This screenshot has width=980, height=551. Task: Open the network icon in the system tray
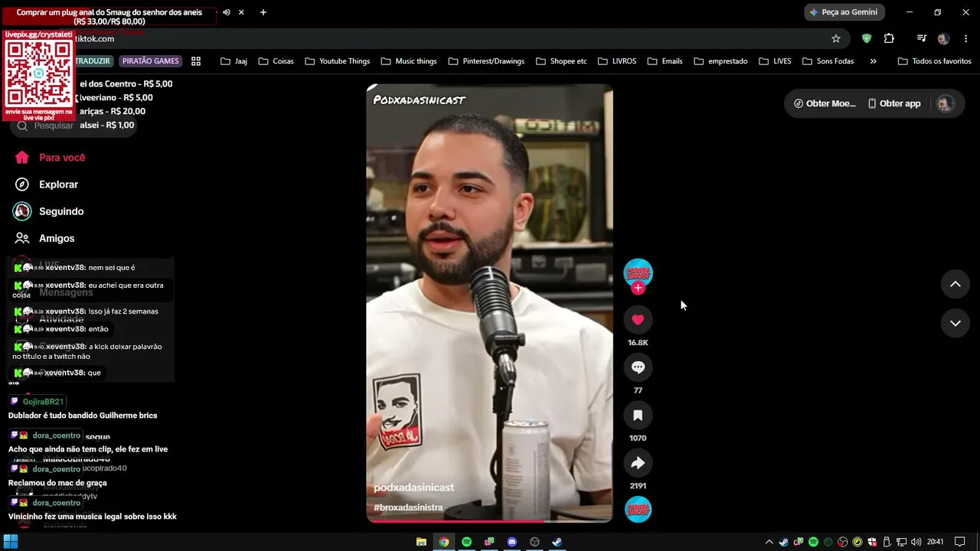[902, 542]
